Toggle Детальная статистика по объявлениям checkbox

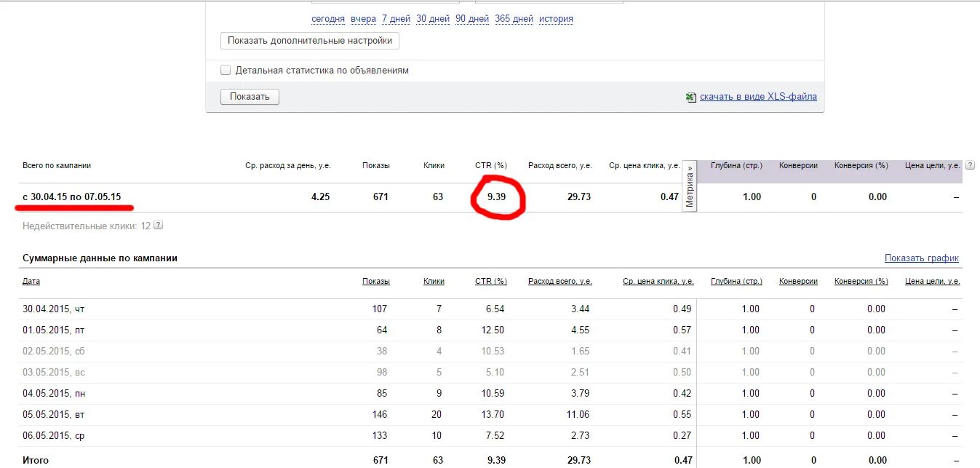[x=226, y=71]
